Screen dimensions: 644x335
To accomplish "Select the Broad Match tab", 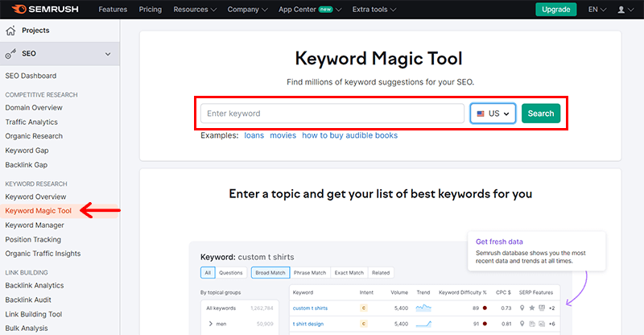I will [270, 272].
